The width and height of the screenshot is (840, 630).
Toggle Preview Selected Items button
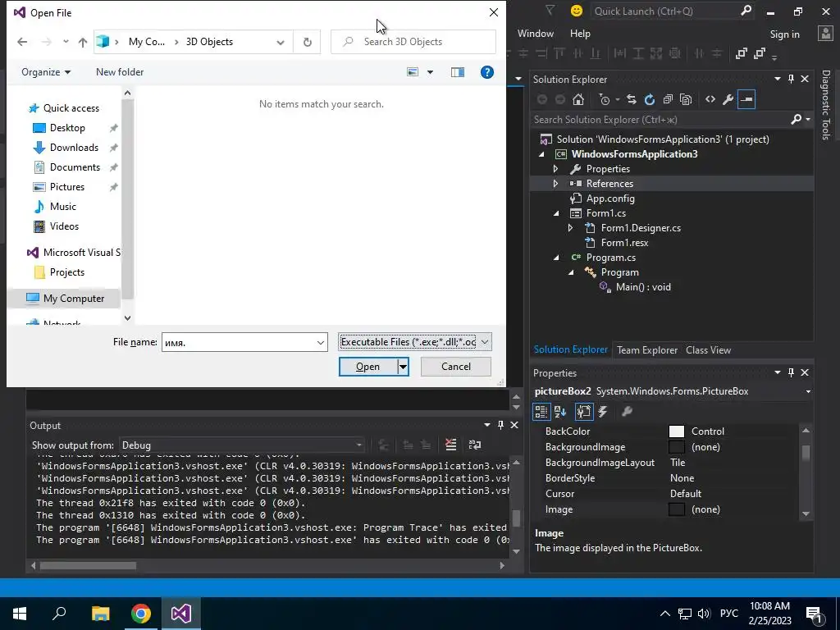746,99
